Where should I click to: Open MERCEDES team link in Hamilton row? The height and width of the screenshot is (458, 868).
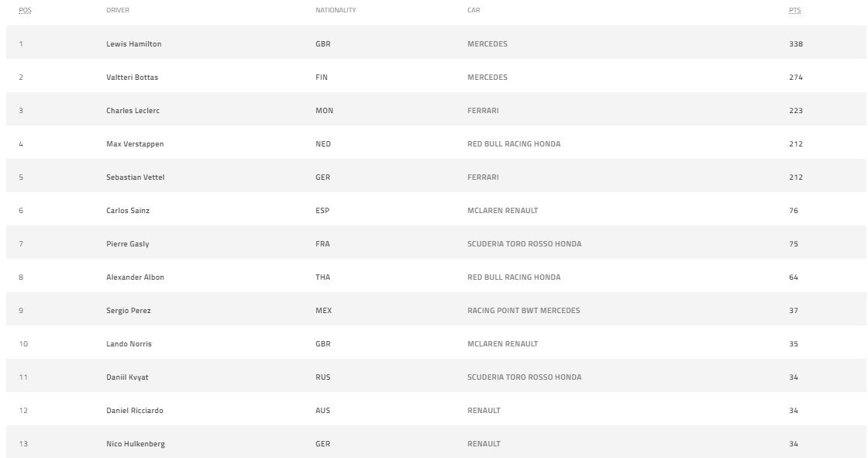[x=487, y=43]
